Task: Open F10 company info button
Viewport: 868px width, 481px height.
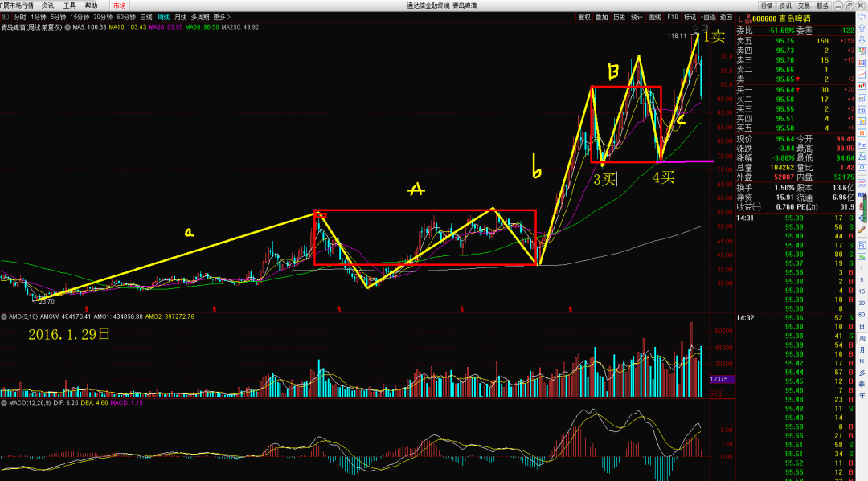Action: [673, 18]
